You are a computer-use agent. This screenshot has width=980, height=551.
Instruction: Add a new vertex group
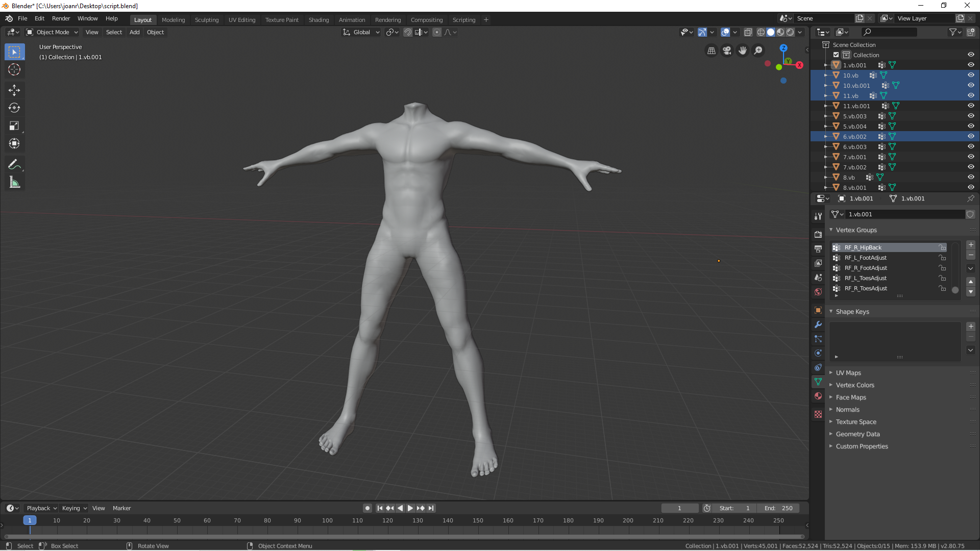coord(971,245)
